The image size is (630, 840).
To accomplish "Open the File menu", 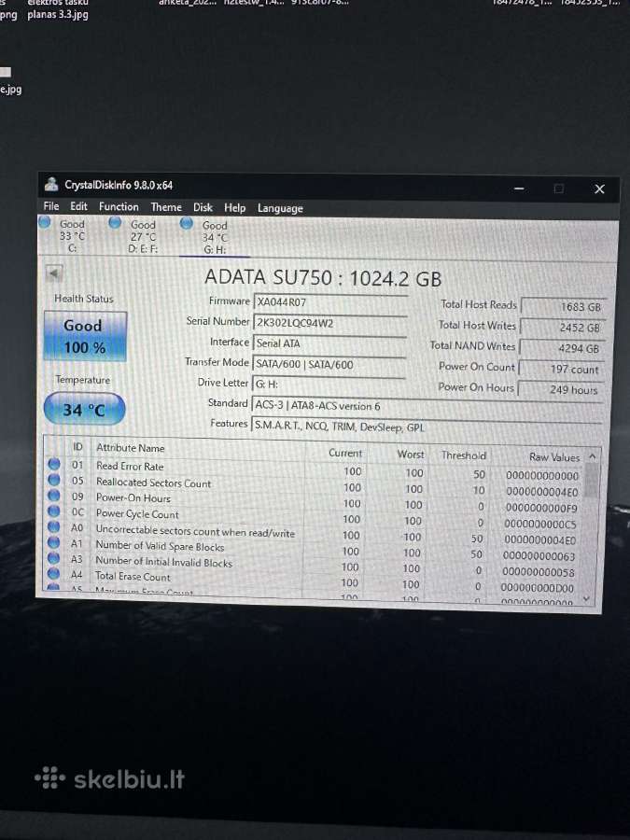I will tap(51, 206).
